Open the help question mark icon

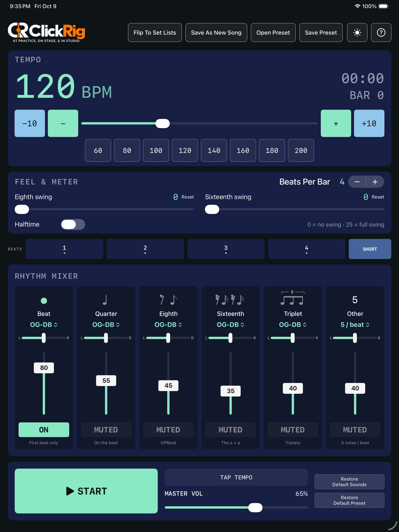pos(381,32)
